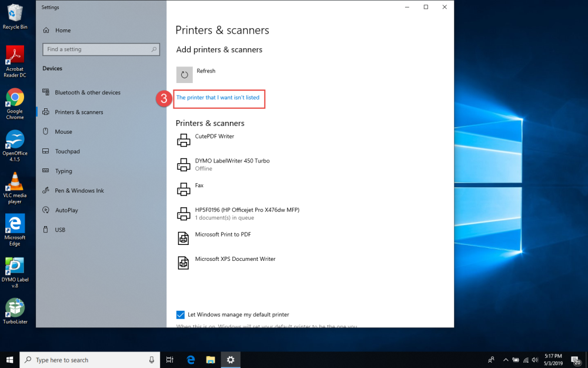The width and height of the screenshot is (588, 368).
Task: Toggle Let Windows manage my default printer
Action: tap(181, 314)
